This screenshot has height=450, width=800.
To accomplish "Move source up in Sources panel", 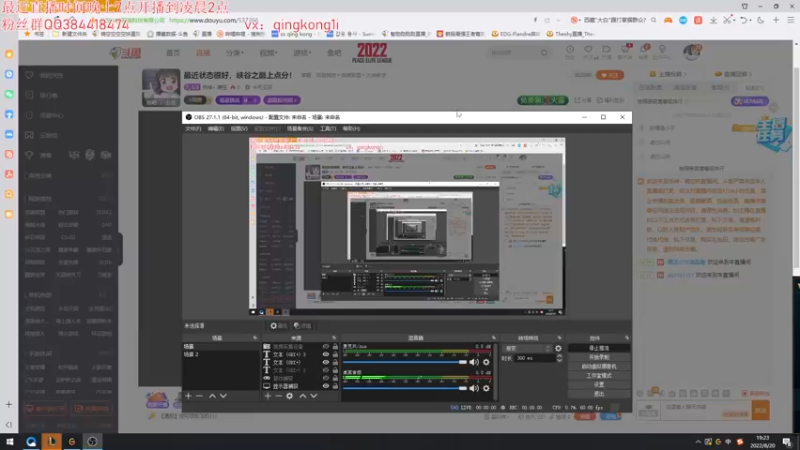I will point(303,396).
